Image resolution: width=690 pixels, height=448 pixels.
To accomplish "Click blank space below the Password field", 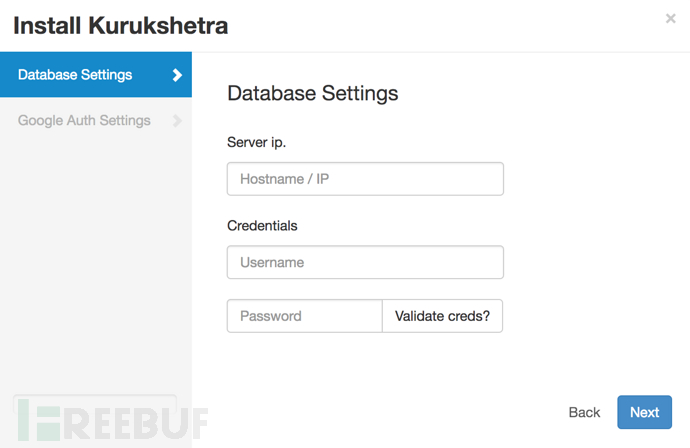I will [365, 361].
